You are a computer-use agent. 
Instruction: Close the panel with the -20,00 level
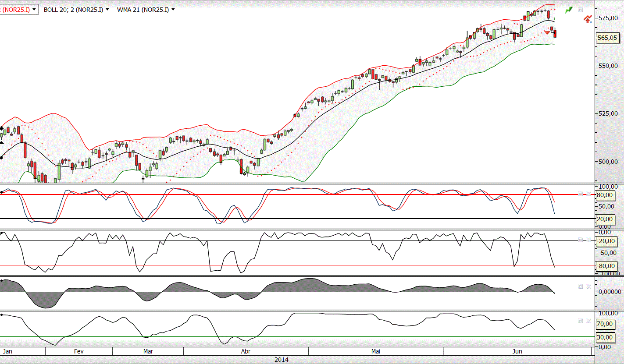588,240
